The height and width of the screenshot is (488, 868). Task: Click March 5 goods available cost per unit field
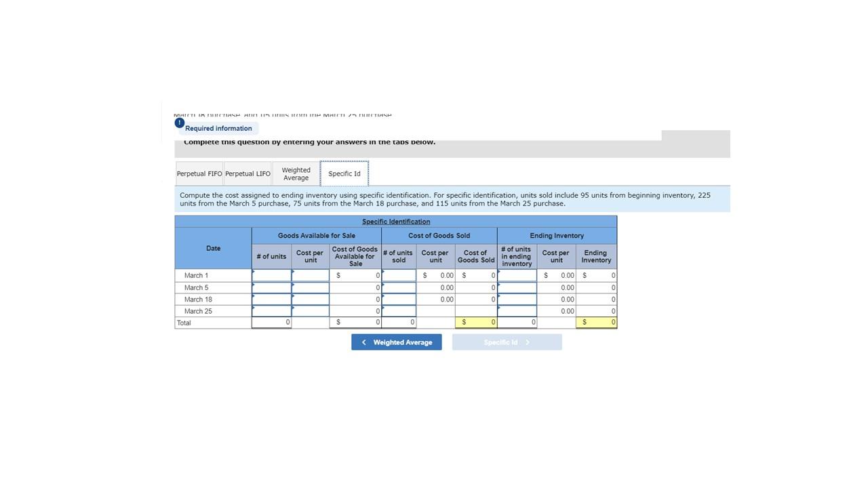click(311, 287)
